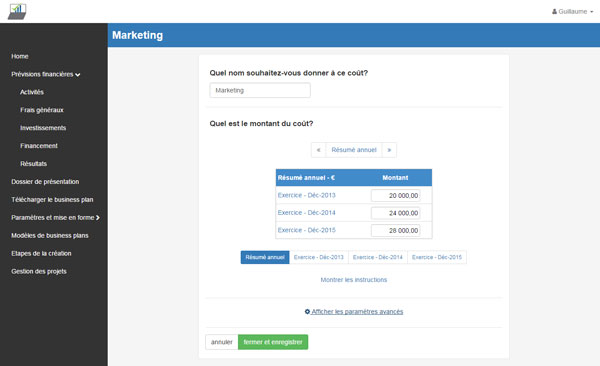Screen dimensions: 600x366
Task: Click the Marketing page title
Action: pos(137,35)
